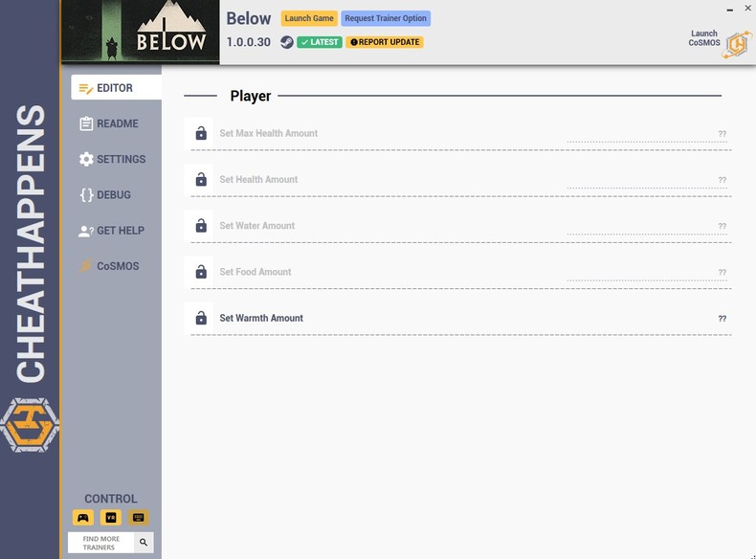Toggle lock for Set Max Health Amount

(x=201, y=134)
